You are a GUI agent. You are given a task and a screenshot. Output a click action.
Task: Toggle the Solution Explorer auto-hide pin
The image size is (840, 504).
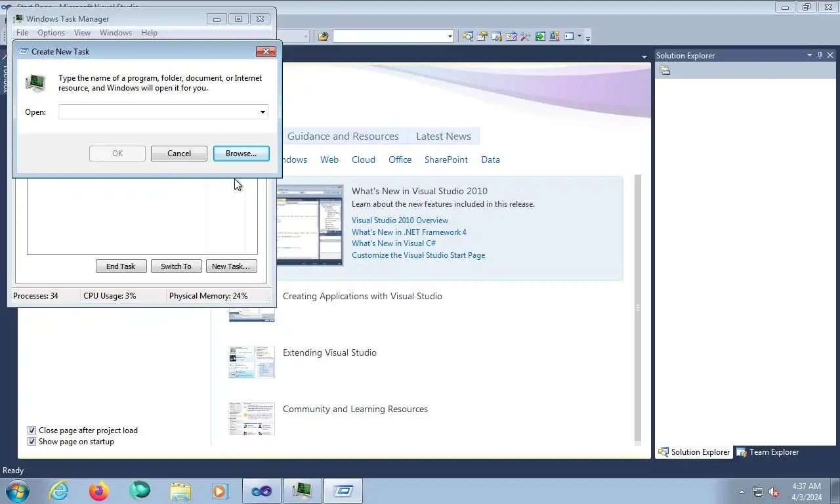(x=820, y=56)
